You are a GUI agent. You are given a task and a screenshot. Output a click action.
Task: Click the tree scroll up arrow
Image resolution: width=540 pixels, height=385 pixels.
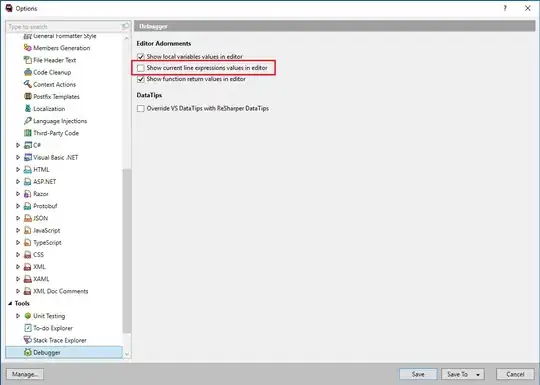(x=127, y=38)
